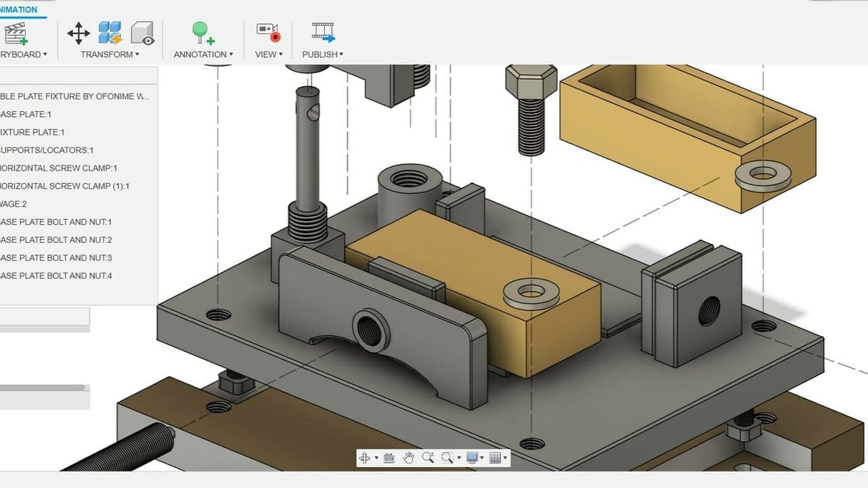Click the grid layout icon
Viewport: 868px width, 488px height.
click(495, 457)
